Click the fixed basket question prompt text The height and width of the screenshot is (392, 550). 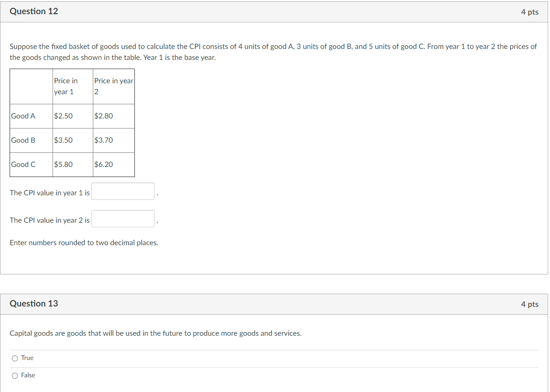273,52
